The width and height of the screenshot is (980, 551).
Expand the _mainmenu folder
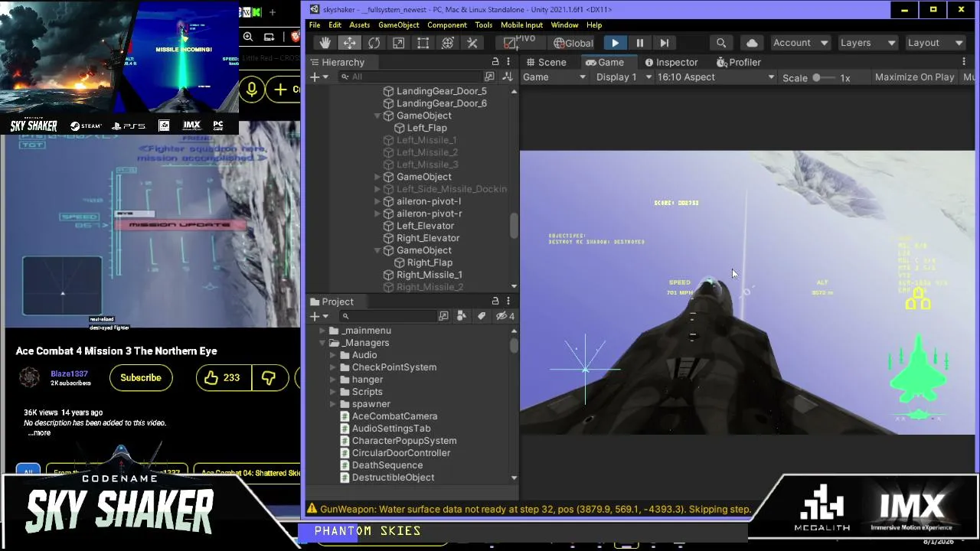click(322, 331)
